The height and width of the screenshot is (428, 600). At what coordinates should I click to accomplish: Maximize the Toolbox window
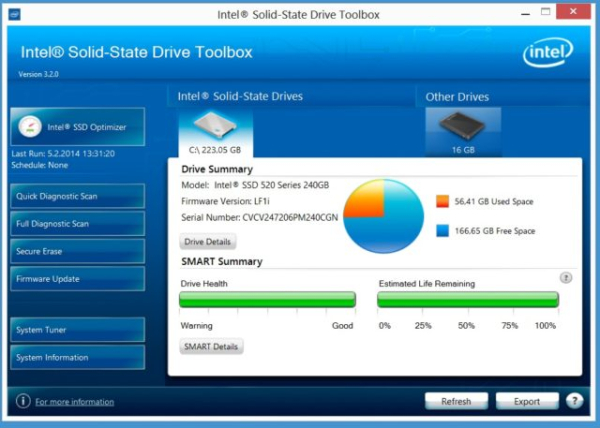(x=546, y=11)
